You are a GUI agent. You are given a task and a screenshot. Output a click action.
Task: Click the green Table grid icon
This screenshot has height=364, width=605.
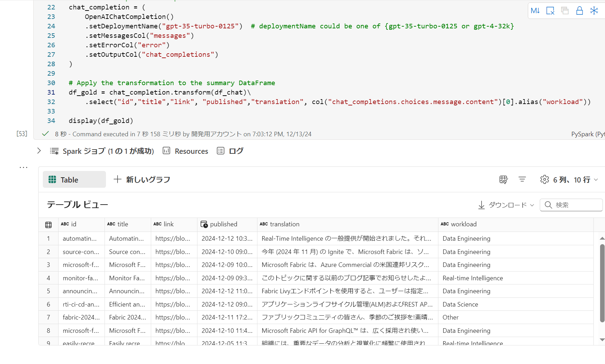52,179
